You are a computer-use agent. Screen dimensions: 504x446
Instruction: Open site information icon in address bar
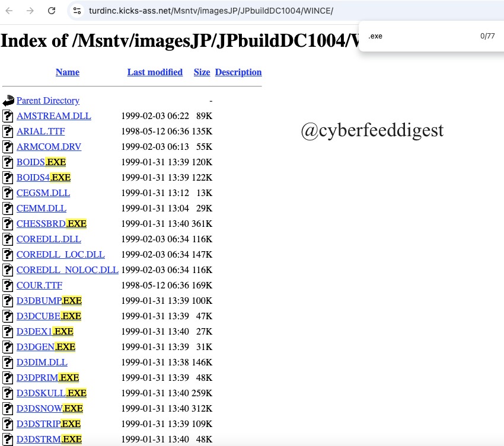(x=77, y=11)
